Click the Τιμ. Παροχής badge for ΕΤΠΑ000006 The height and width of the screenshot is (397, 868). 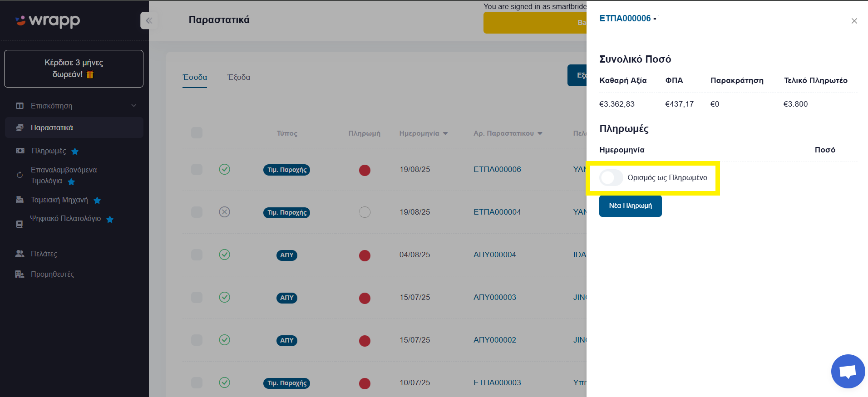(286, 170)
